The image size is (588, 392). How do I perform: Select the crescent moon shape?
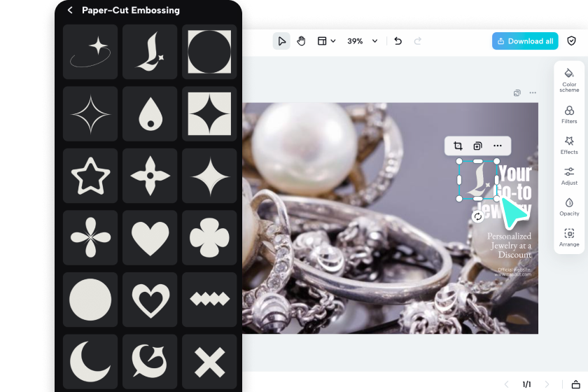pos(90,361)
